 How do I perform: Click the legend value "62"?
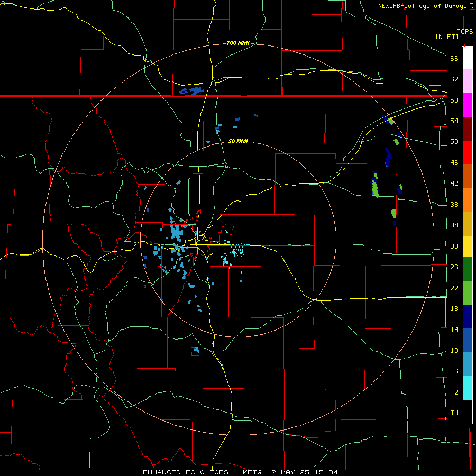454,79
